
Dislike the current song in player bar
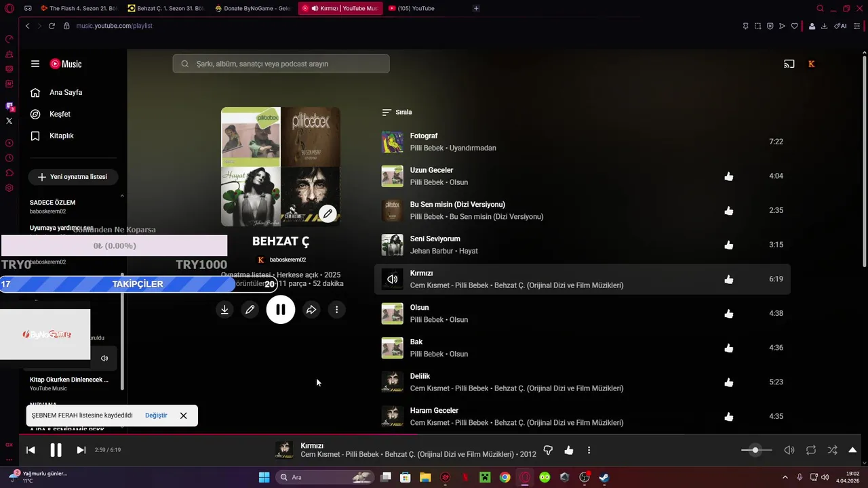coord(548,450)
